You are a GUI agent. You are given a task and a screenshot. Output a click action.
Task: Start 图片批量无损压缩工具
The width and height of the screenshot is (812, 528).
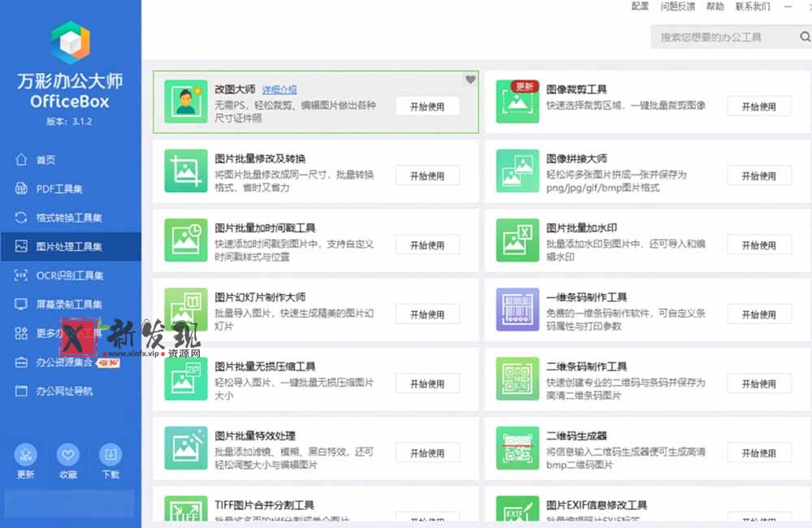click(x=427, y=384)
